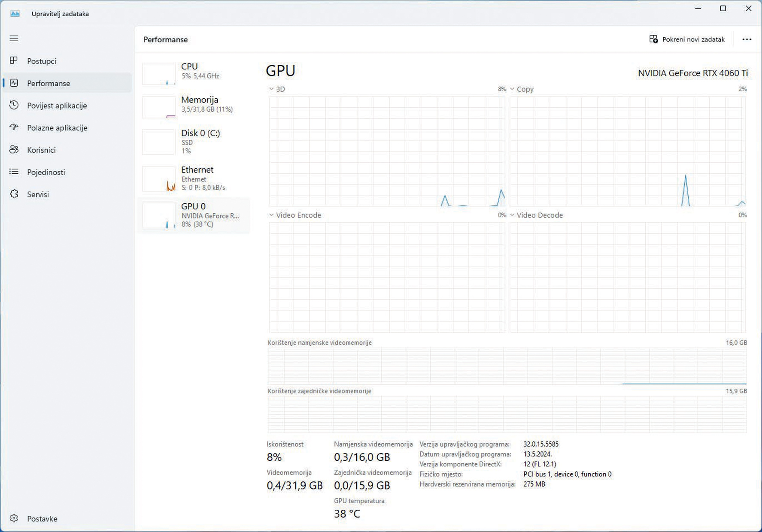Click the 38 °C GPU temperature value
Screen dimensions: 762x532
tap(347, 514)
